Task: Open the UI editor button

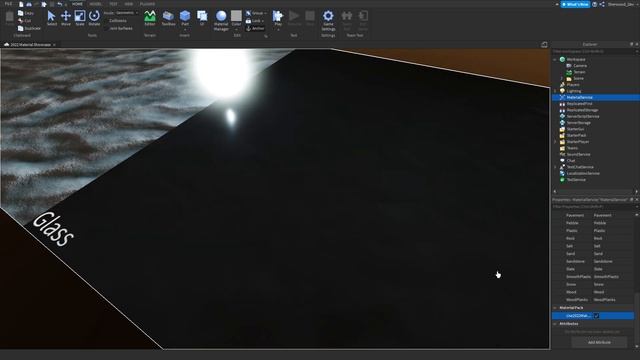Action: [202, 18]
